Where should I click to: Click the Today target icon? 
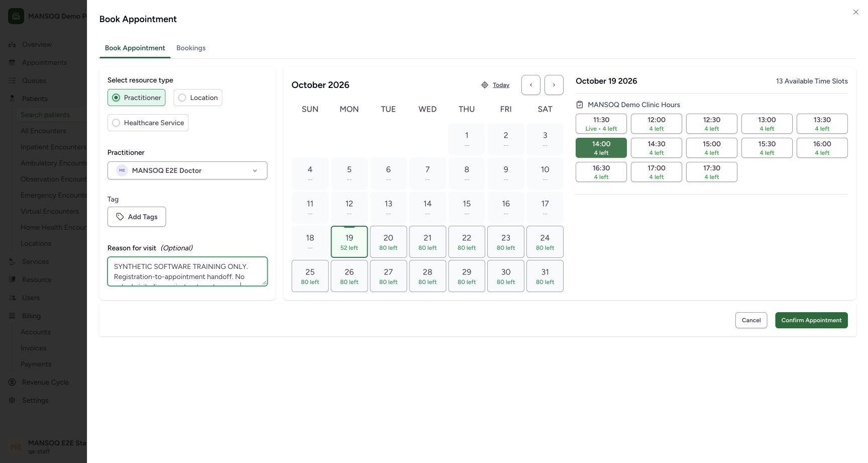click(x=485, y=85)
